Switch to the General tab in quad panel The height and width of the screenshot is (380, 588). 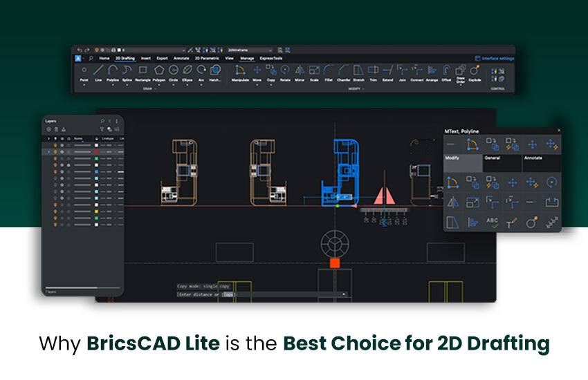click(x=502, y=163)
